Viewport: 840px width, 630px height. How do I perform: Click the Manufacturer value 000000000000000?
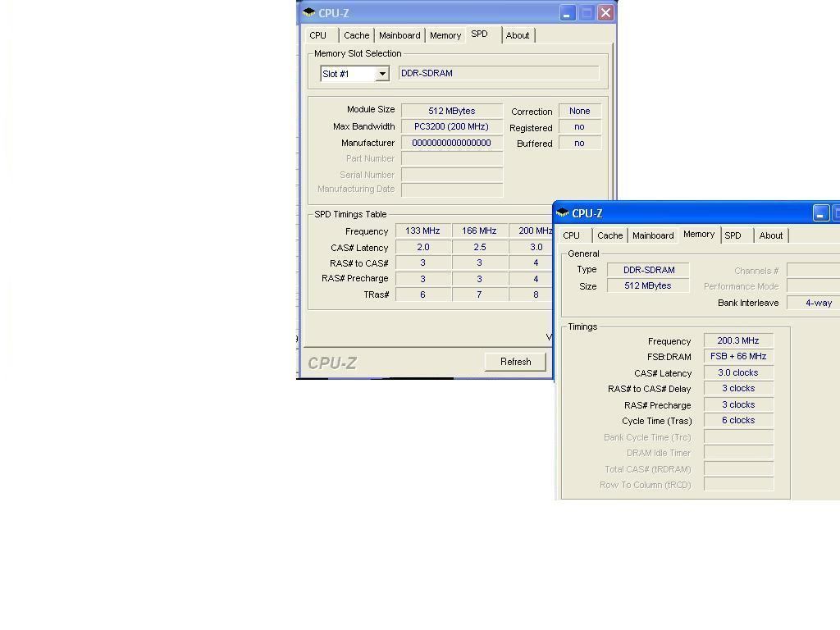point(452,143)
